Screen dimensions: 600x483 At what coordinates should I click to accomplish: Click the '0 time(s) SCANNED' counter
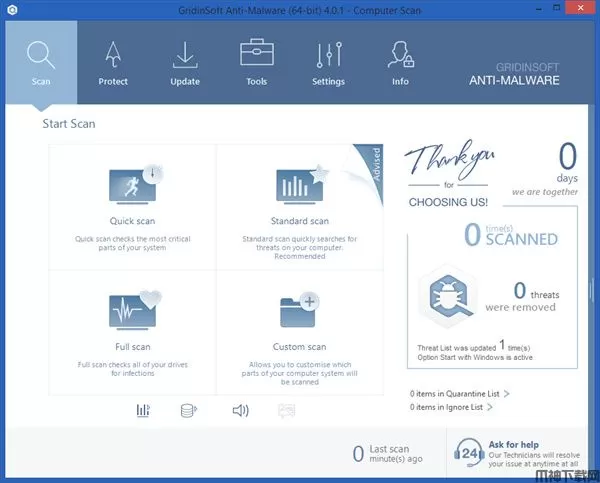pyautogui.click(x=511, y=235)
